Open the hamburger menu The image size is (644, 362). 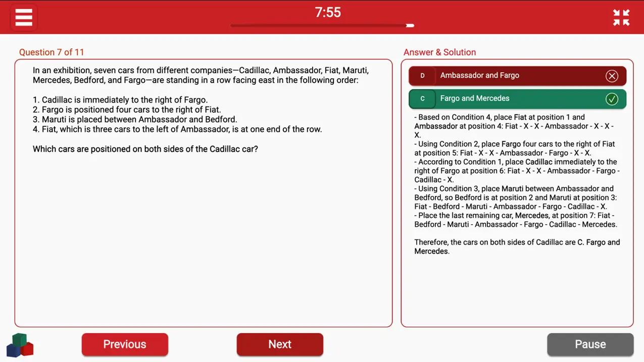pos(24,18)
